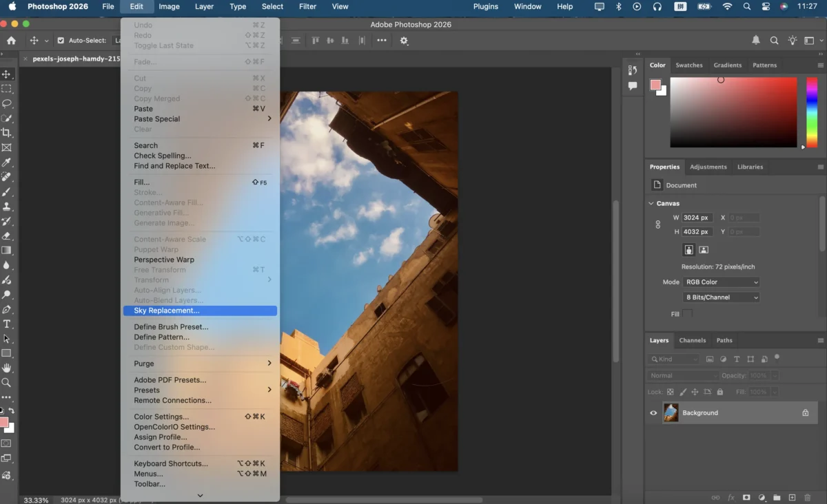Click the Home icon in options bar
Viewport: 827px width, 504px height.
coord(11,41)
